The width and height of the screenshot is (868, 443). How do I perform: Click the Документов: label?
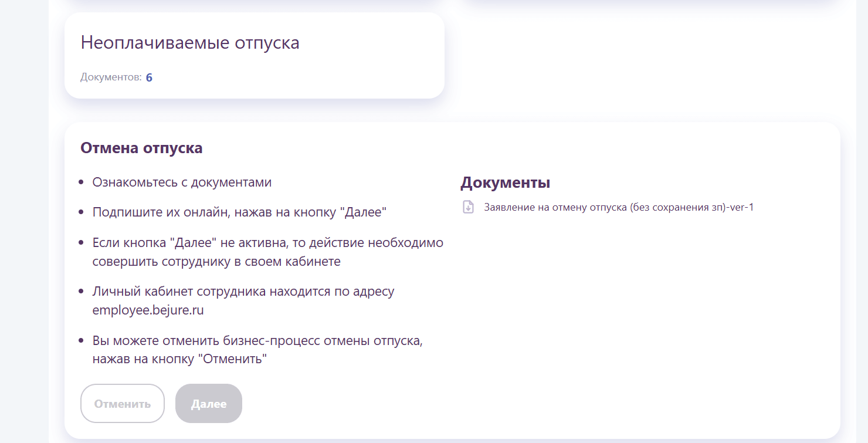point(111,77)
